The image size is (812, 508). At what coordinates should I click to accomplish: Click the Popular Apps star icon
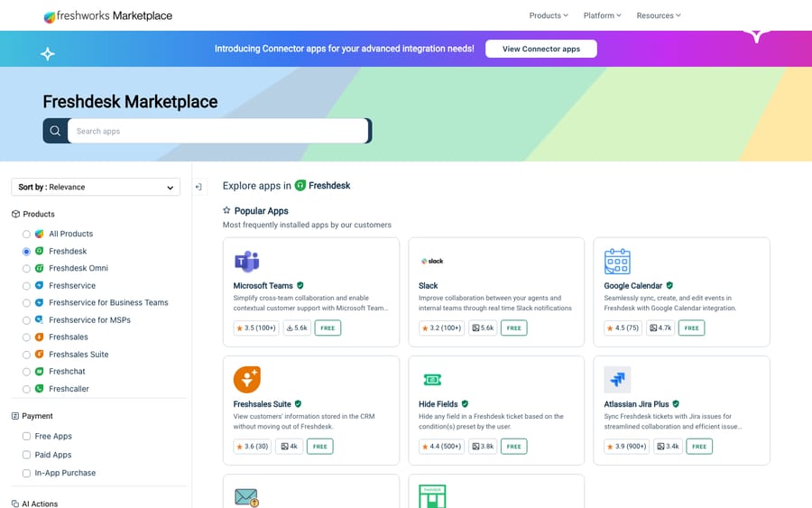(226, 210)
